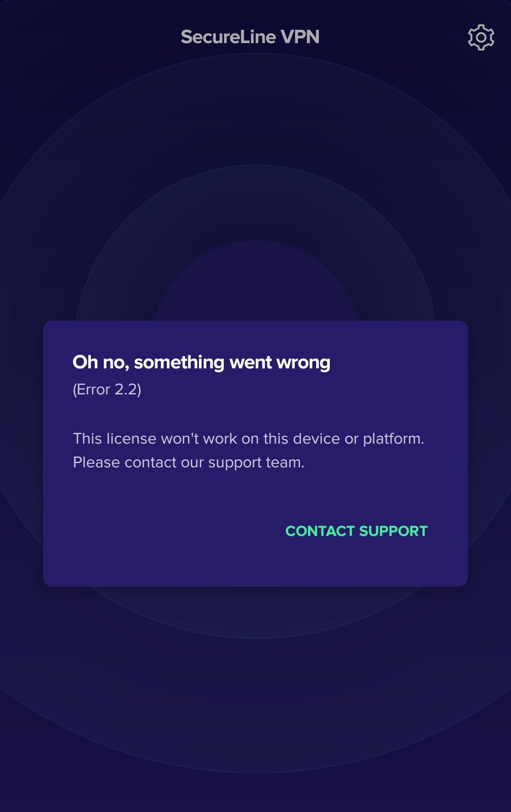This screenshot has height=812, width=511.
Task: Click the '(Error 2.2)' error code text
Action: 107,389
